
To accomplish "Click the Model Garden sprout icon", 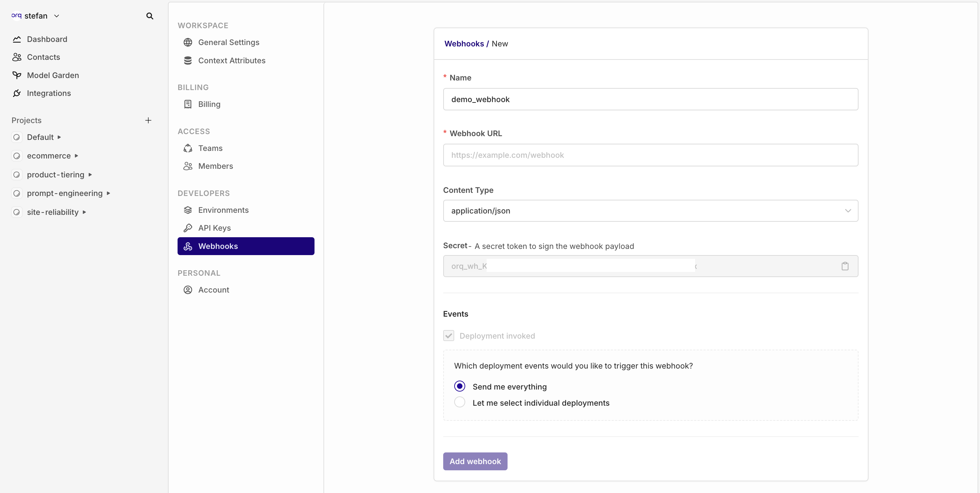I will [17, 75].
